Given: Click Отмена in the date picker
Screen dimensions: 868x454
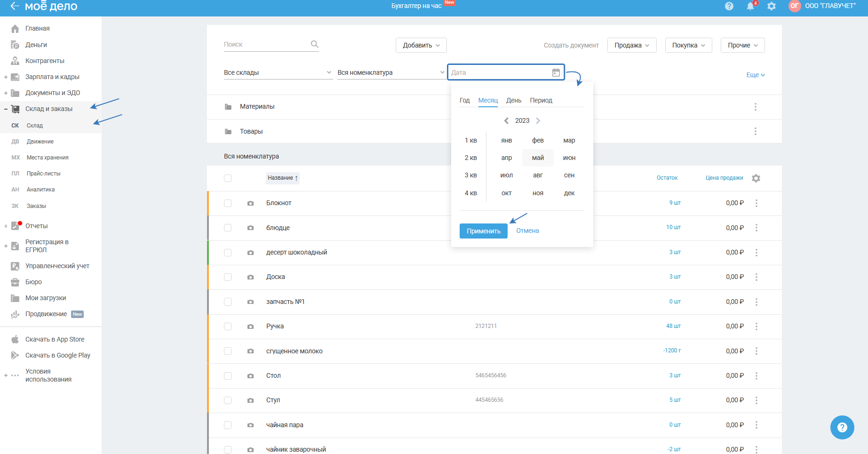Looking at the screenshot, I should coord(527,231).
